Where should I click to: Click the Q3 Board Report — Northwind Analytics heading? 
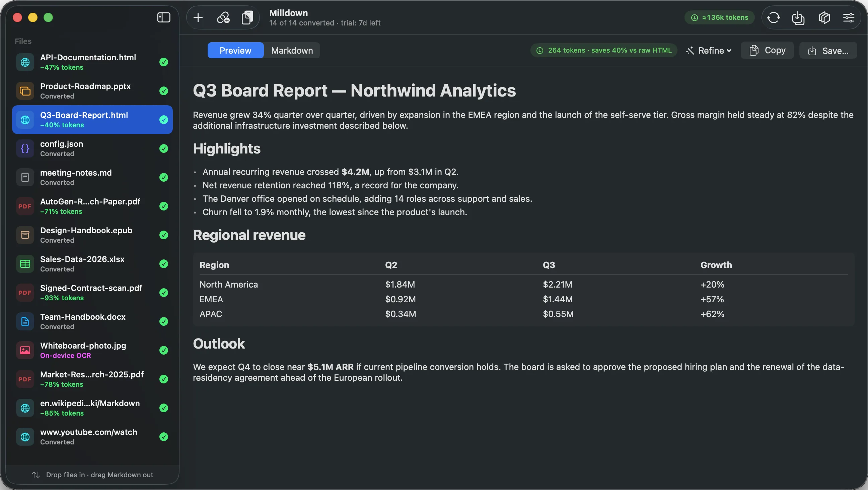coord(354,90)
